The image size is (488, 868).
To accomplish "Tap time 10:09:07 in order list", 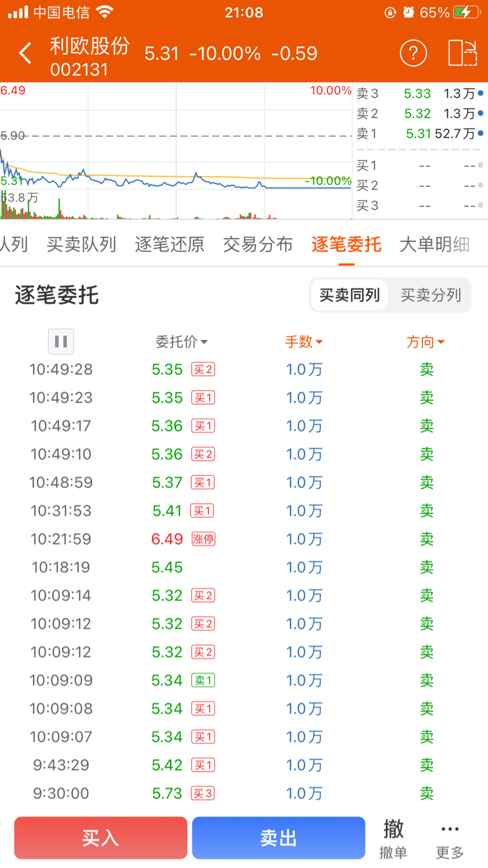I will pyautogui.click(x=61, y=737).
